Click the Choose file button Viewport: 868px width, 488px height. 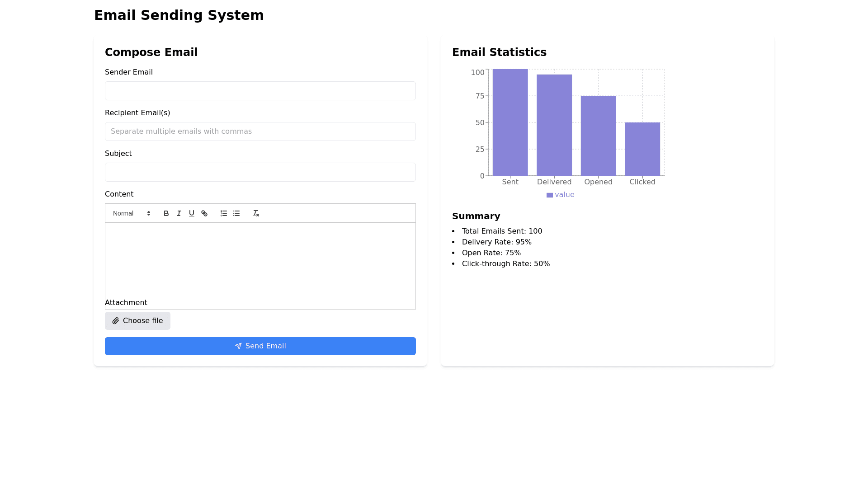[137, 321]
